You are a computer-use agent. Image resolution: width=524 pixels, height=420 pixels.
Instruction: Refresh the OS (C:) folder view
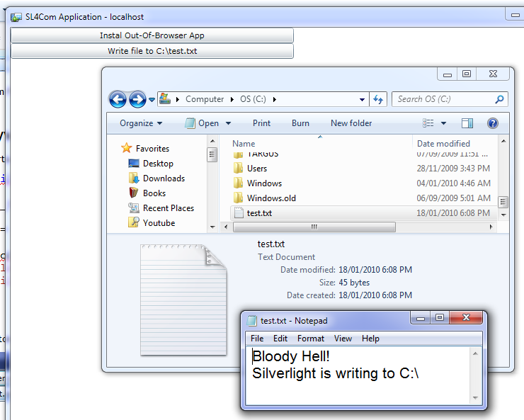378,99
